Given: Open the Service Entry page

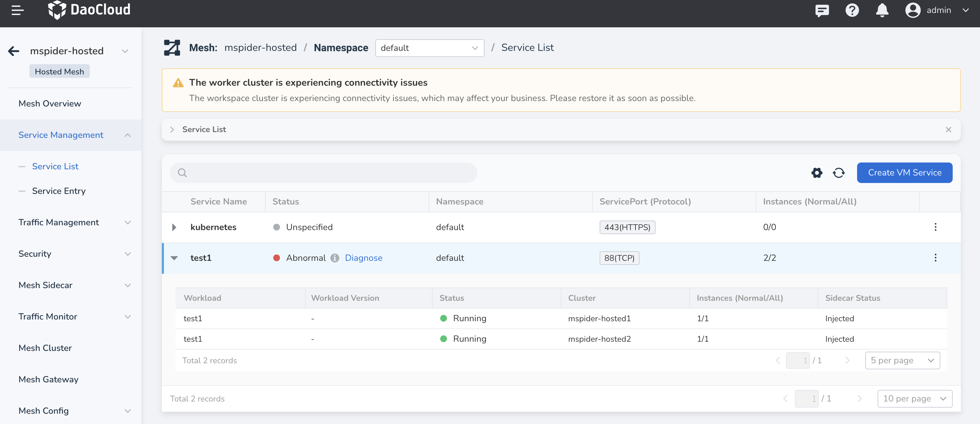Looking at the screenshot, I should click(x=59, y=191).
